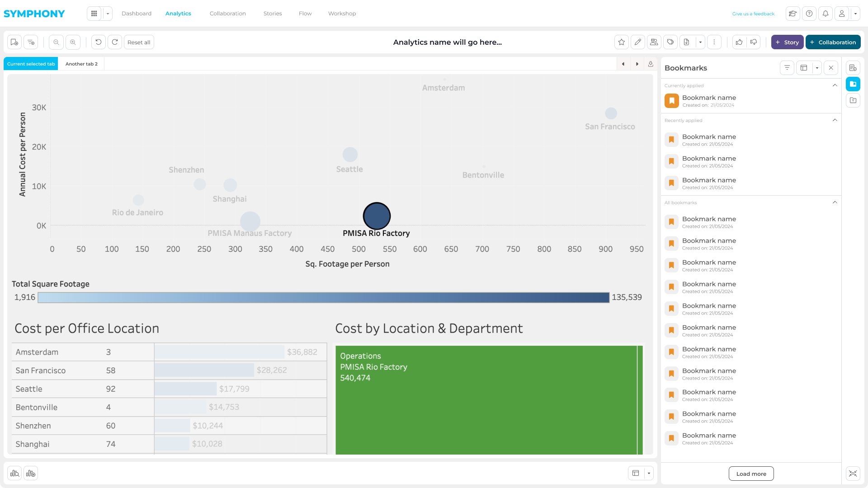
Task: Click the pencil edit icon
Action: [x=638, y=42]
